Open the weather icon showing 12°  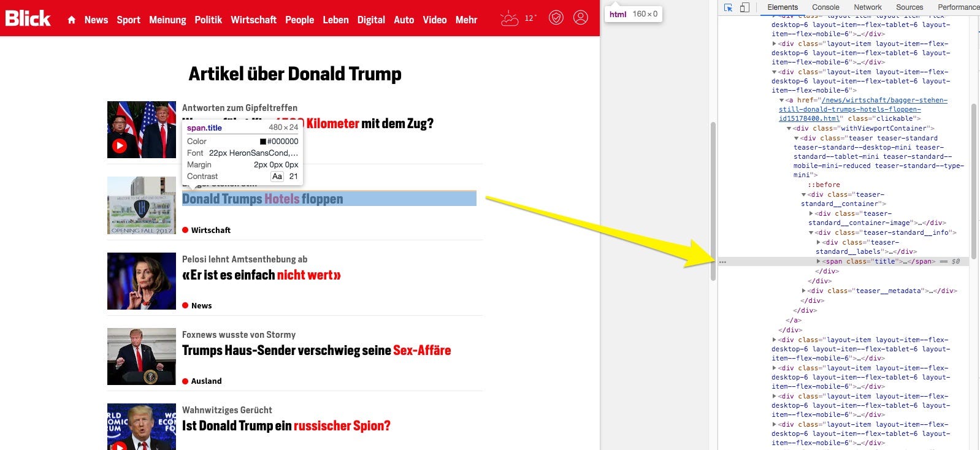[x=518, y=18]
